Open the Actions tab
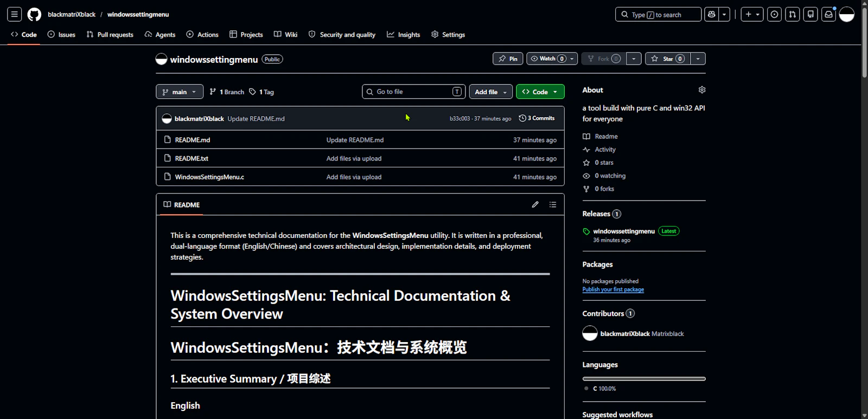This screenshot has height=419, width=868. click(x=202, y=35)
